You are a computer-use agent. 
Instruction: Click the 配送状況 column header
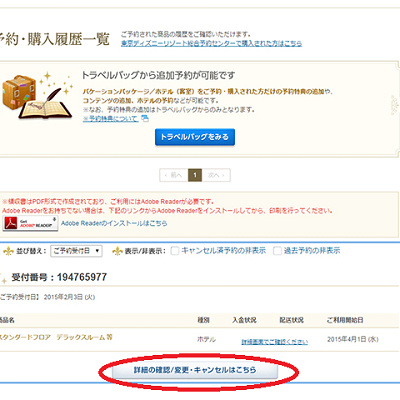click(292, 320)
